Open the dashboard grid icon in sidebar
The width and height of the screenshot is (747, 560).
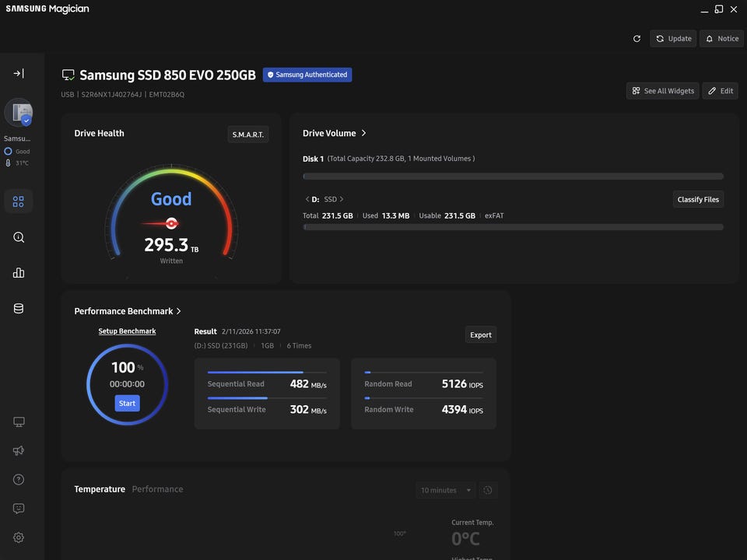(19, 201)
